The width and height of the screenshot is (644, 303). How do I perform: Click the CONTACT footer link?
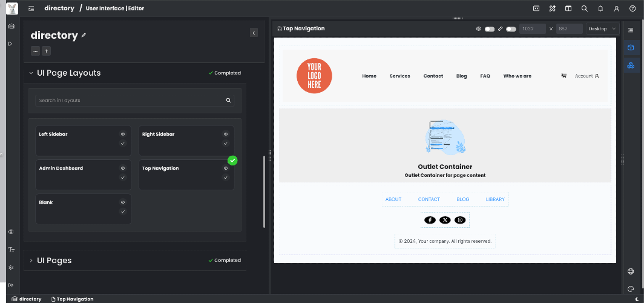(429, 199)
